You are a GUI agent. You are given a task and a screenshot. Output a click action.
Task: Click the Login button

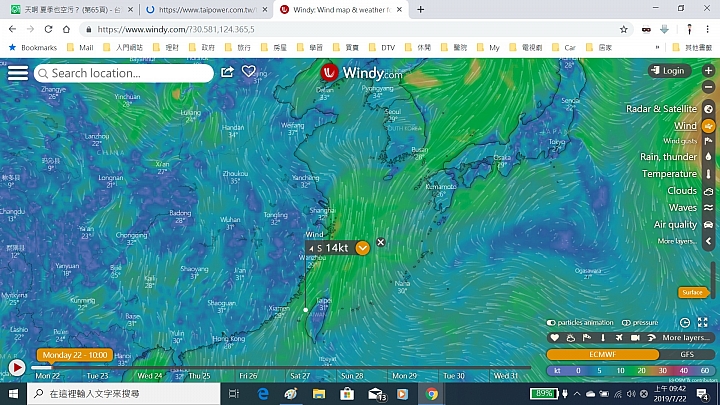[669, 71]
